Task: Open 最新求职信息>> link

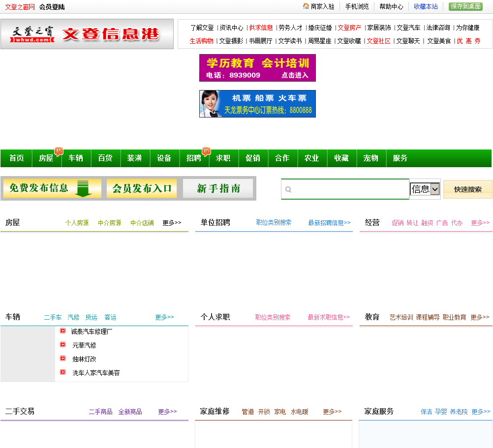Action: point(329,317)
